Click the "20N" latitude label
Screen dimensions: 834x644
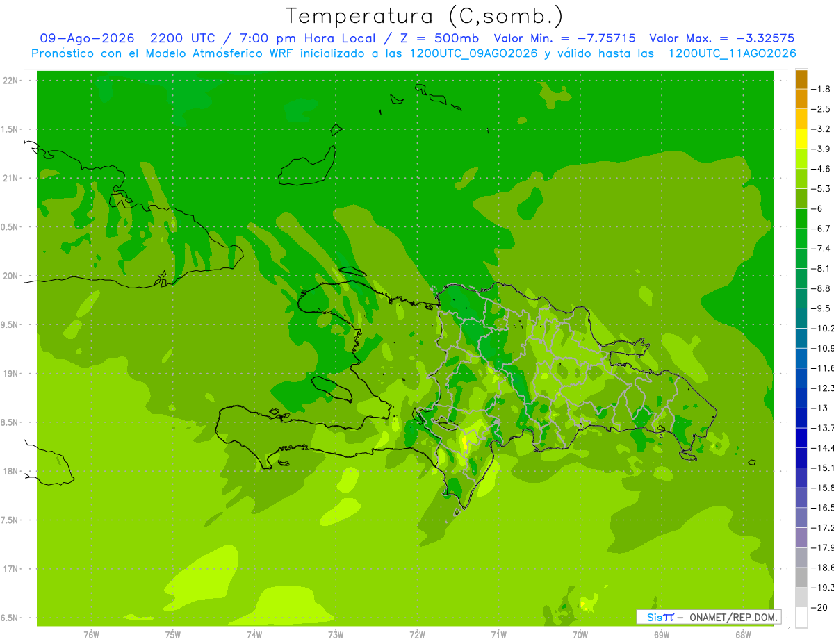click(10, 276)
